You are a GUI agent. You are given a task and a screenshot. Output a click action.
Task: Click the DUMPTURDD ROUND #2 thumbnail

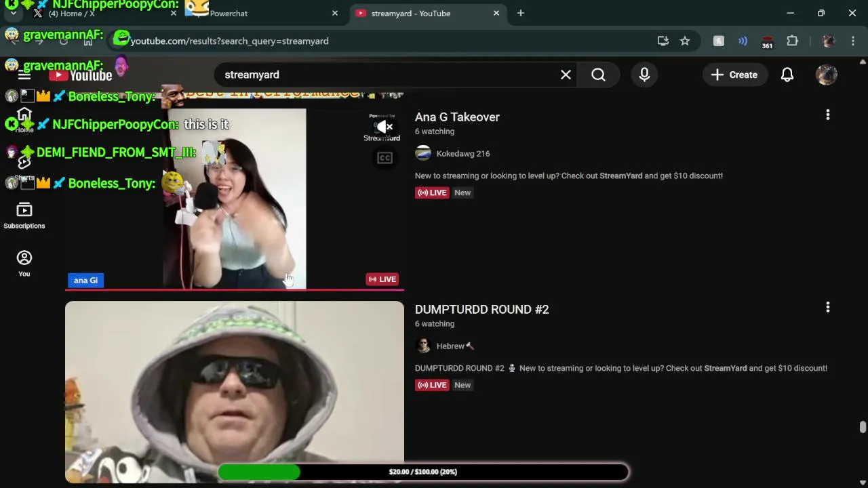[235, 392]
